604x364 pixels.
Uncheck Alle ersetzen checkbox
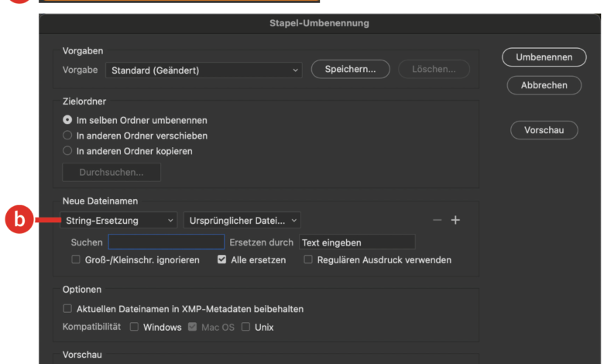(x=222, y=259)
